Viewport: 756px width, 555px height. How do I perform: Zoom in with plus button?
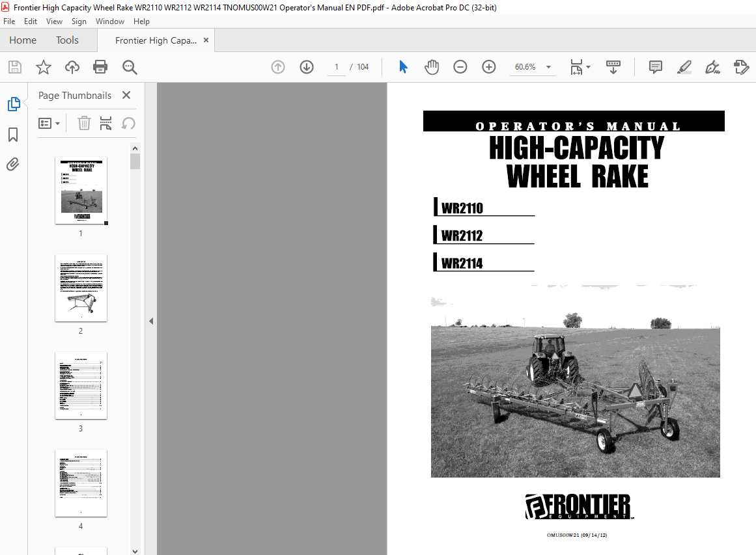pyautogui.click(x=489, y=67)
